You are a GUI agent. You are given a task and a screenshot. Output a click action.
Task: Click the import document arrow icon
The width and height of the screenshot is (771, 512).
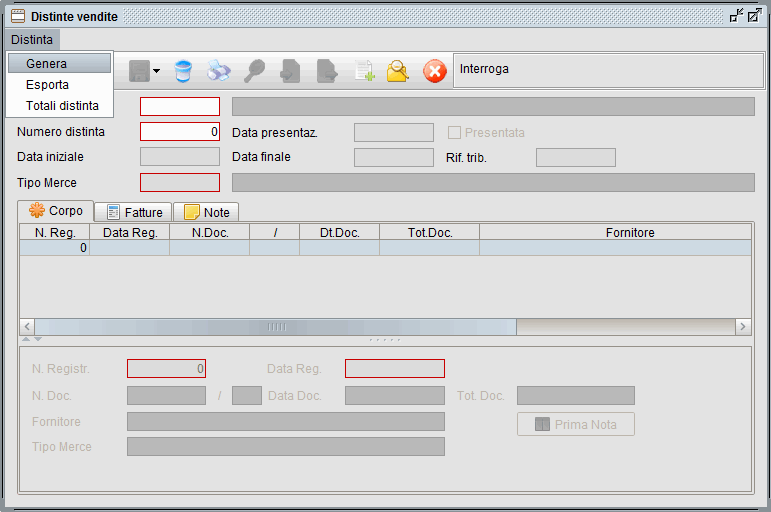(x=290, y=71)
